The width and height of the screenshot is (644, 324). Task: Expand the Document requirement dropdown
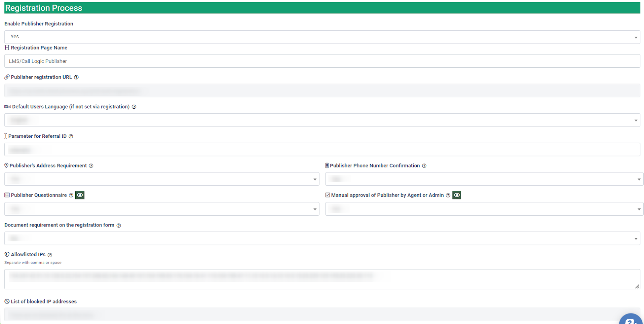click(322, 238)
